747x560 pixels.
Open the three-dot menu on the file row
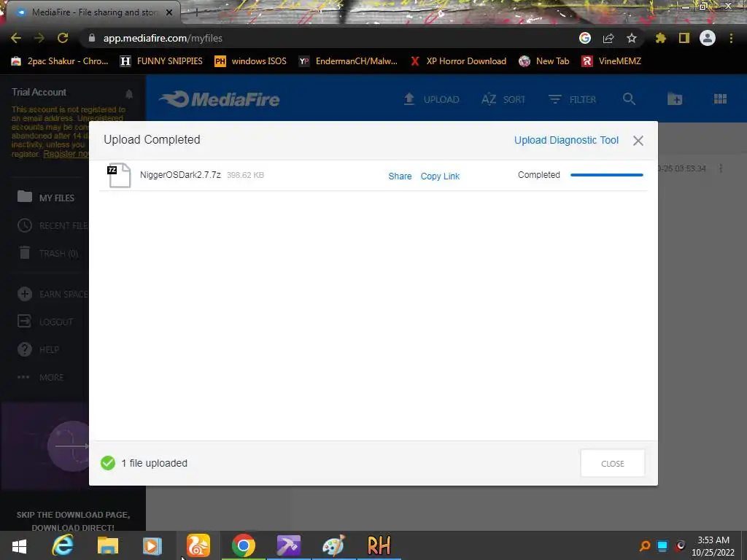pos(720,168)
